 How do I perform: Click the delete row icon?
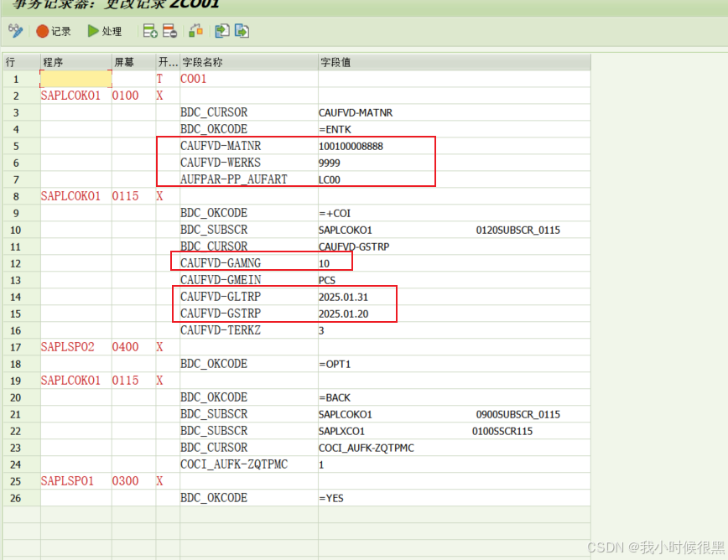(x=169, y=31)
